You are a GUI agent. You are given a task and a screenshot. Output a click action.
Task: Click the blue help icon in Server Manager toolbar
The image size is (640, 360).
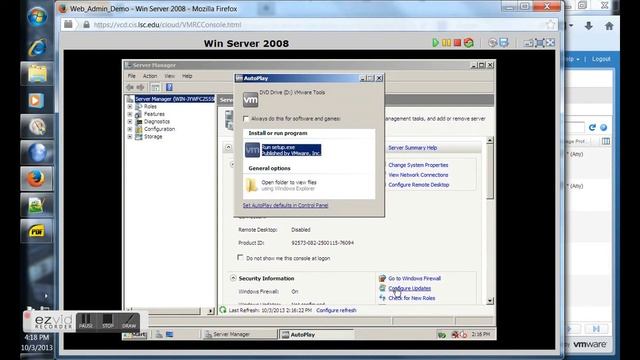[x=169, y=87]
